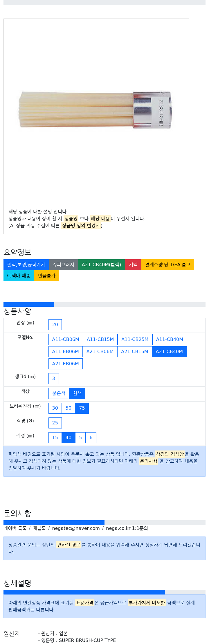Click the CJ택배 배송 badge
This screenshot has height=644, width=209.
[x=19, y=276]
